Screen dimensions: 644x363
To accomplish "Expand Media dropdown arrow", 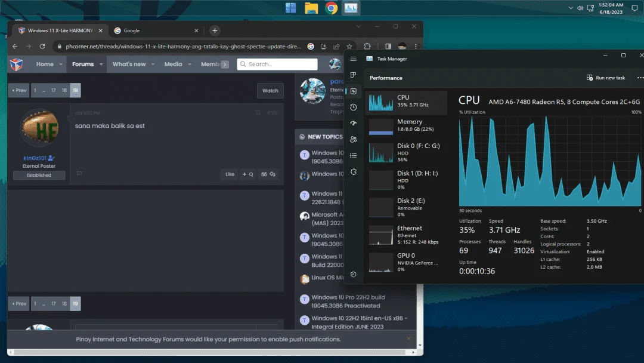I will point(190,64).
